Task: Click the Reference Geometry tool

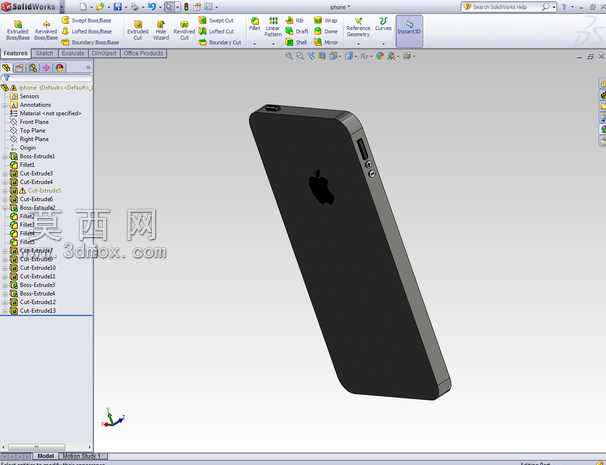Action: tap(358, 27)
